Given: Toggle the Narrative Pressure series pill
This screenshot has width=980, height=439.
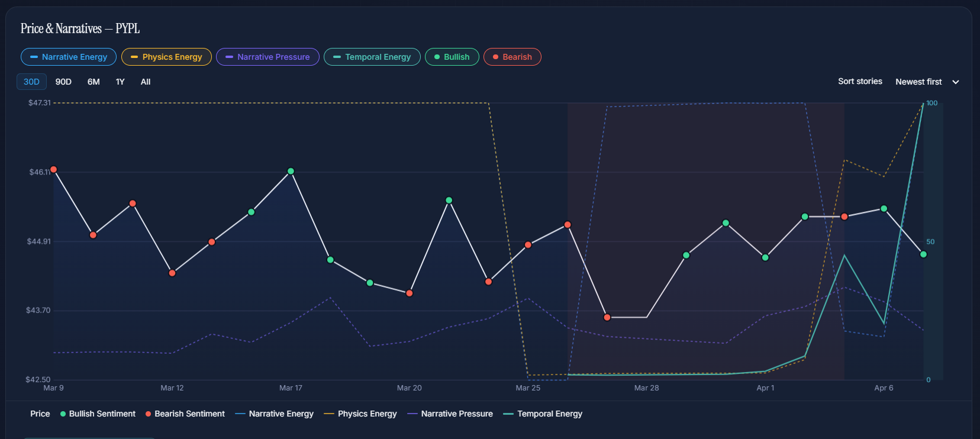Looking at the screenshot, I should tap(267, 57).
